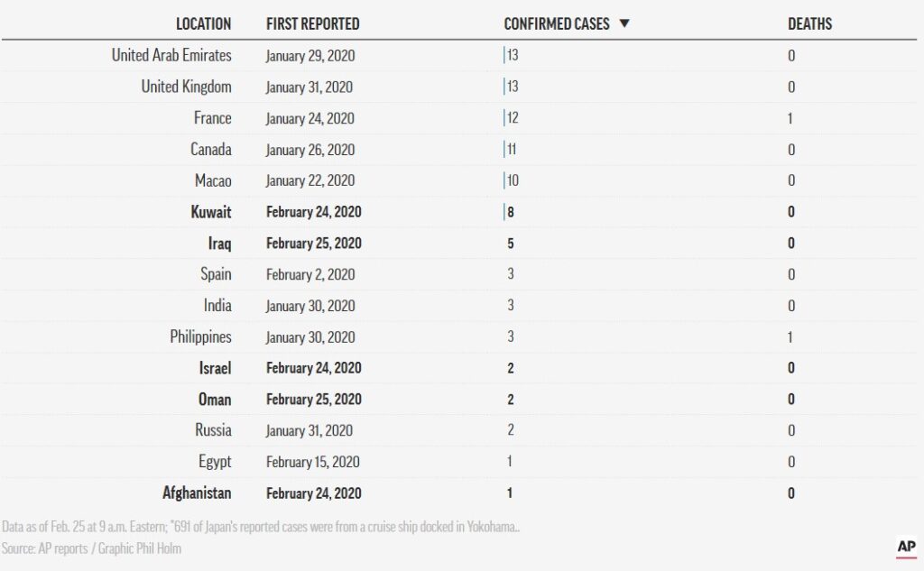This screenshot has height=571, width=924.
Task: Sort by the Confirmed Cases column header
Action: (556, 23)
